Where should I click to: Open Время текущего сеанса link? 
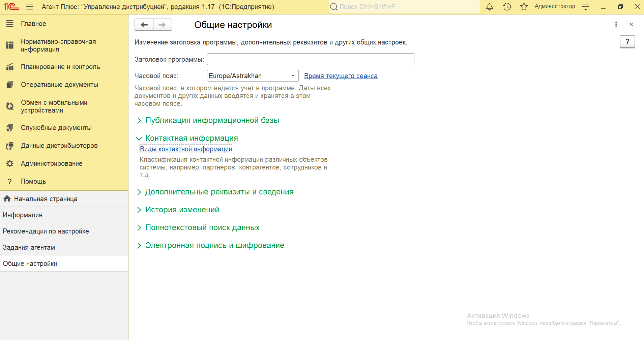(x=341, y=76)
